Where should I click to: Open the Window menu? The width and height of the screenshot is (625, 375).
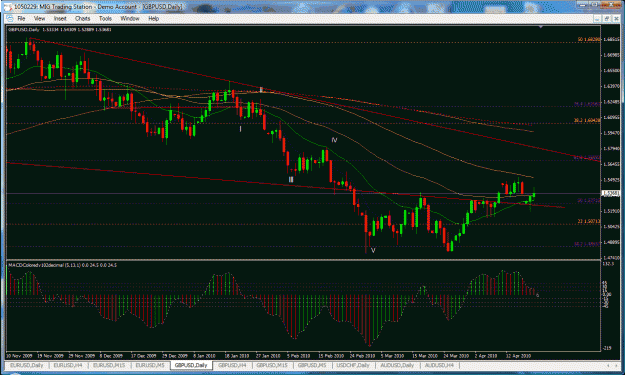[130, 19]
